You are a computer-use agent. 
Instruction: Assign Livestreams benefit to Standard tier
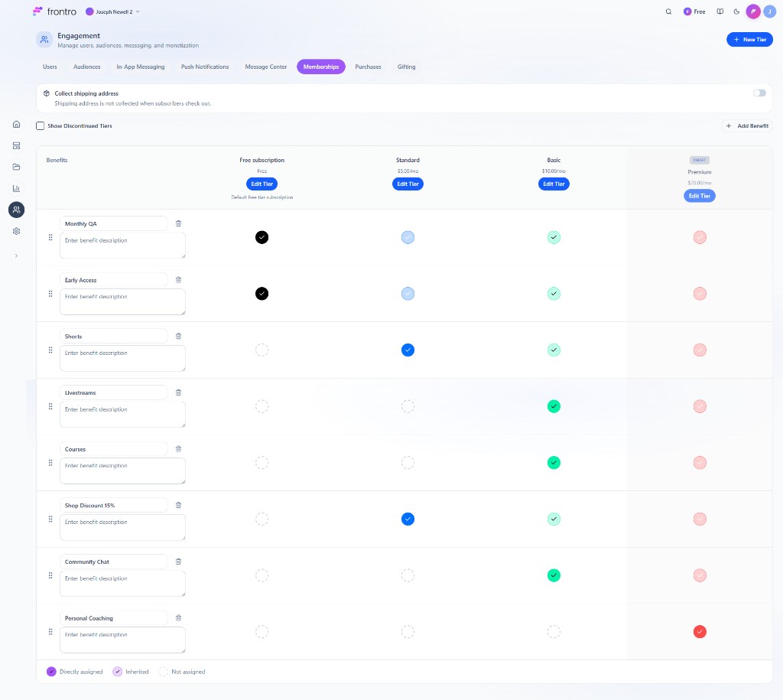(408, 406)
